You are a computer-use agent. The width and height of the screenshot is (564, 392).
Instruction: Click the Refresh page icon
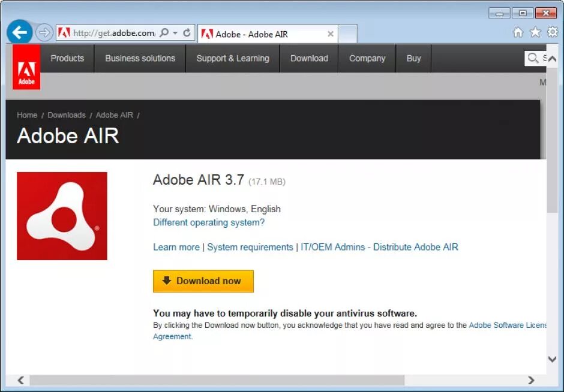pos(187,33)
